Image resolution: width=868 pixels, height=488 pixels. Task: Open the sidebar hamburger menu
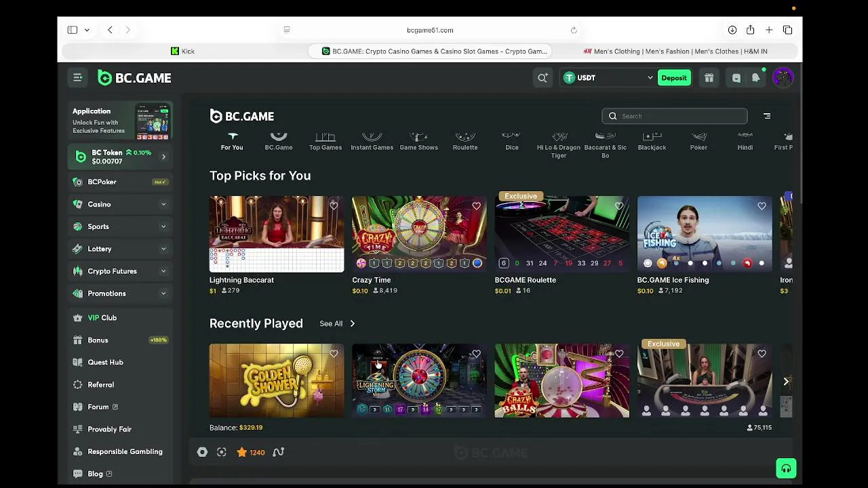(78, 78)
